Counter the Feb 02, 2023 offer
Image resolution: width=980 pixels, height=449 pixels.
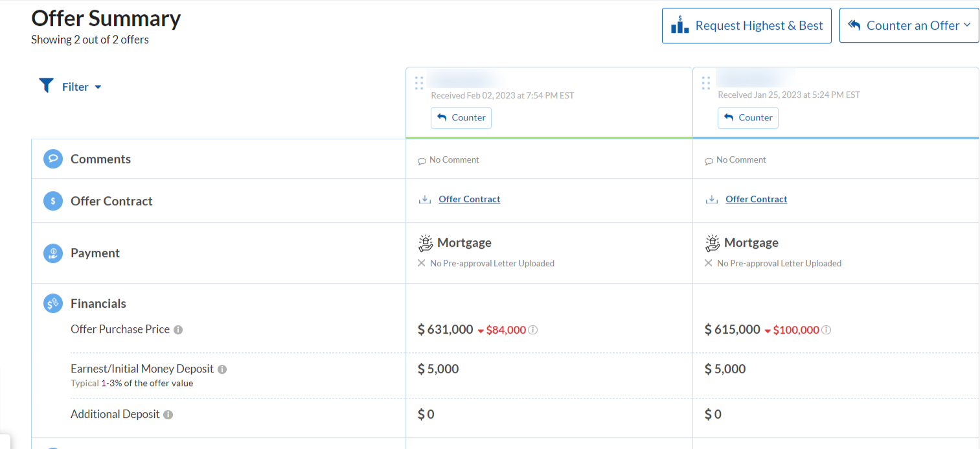[x=461, y=118]
